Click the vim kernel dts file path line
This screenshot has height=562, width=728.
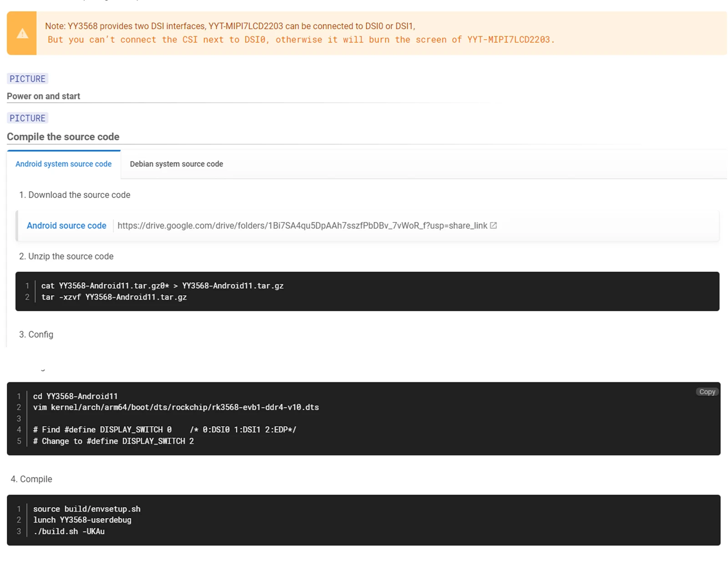coord(176,407)
